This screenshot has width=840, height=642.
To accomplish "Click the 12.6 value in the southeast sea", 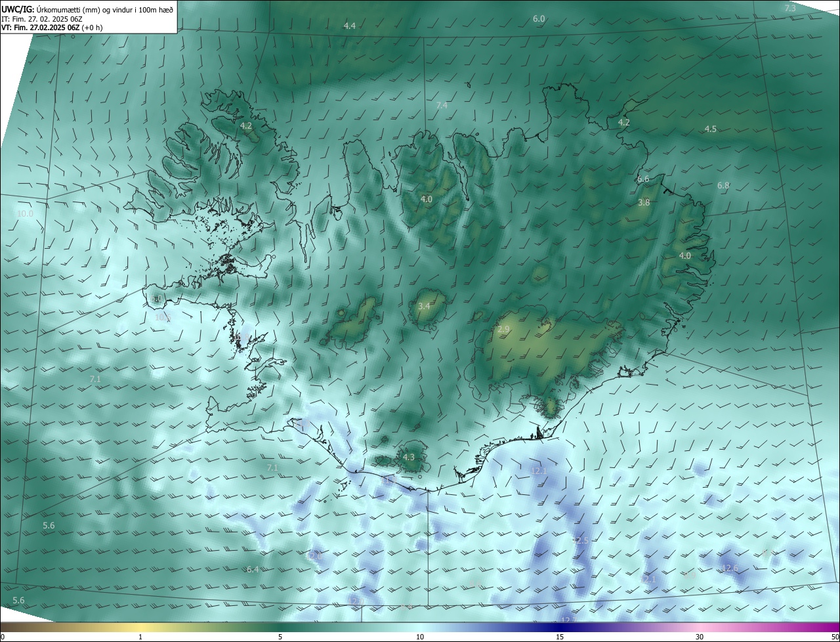I will (x=730, y=568).
